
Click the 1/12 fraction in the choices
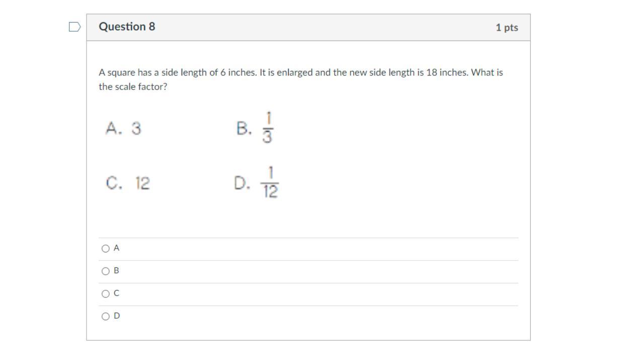point(270,183)
